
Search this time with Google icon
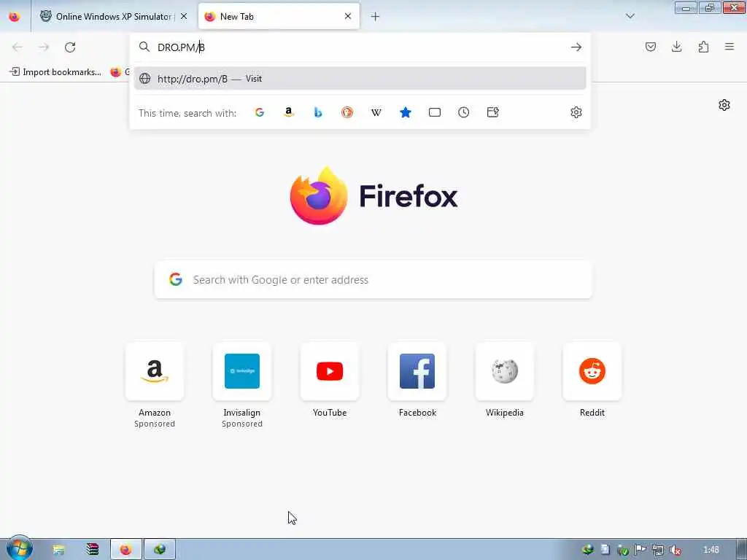click(x=260, y=112)
